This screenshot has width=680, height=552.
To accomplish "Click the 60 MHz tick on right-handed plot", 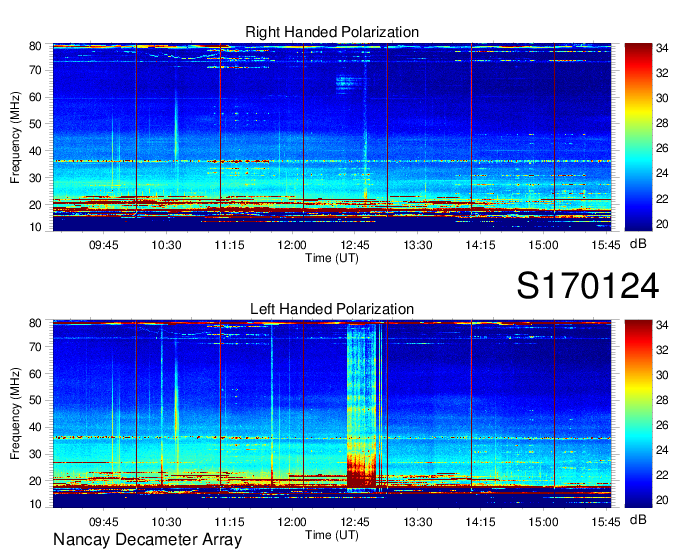I will pos(35,97).
